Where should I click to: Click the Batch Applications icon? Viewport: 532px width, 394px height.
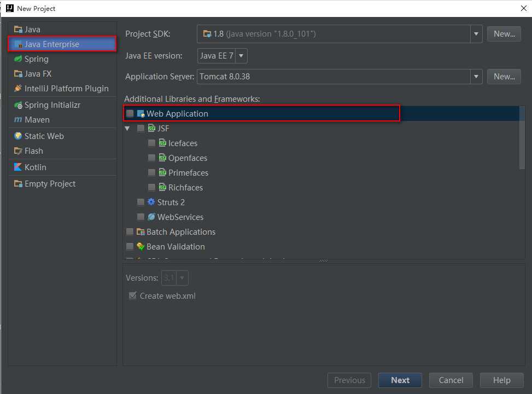[141, 231]
